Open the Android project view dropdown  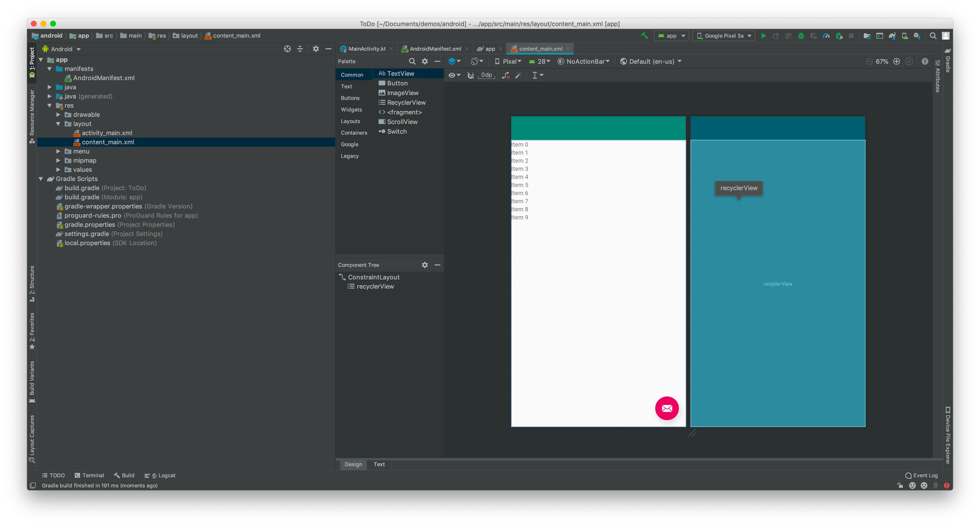tap(62, 49)
